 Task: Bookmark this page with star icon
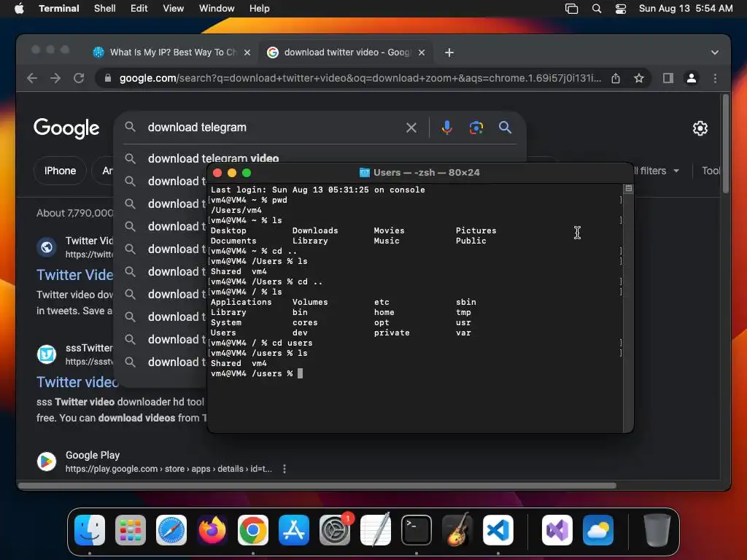point(639,78)
